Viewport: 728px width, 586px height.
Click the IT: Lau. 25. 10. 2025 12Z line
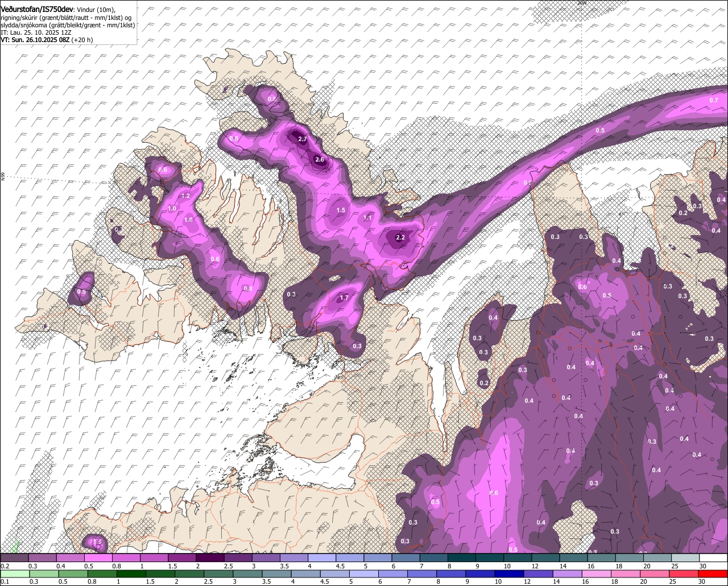tap(36, 33)
